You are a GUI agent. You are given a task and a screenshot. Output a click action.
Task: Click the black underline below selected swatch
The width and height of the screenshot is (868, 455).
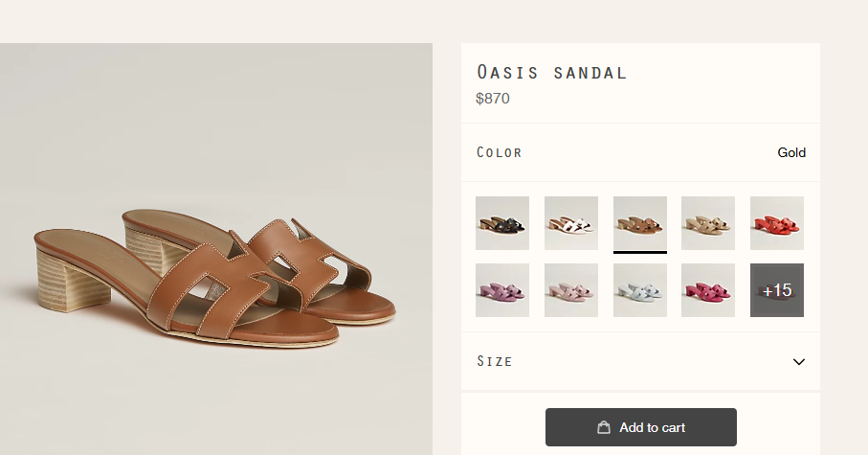[640, 253]
